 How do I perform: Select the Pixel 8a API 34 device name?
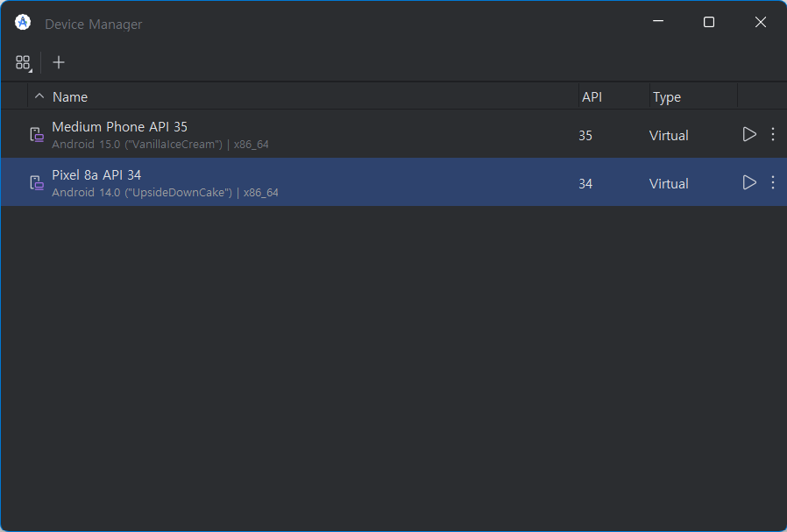(x=96, y=175)
